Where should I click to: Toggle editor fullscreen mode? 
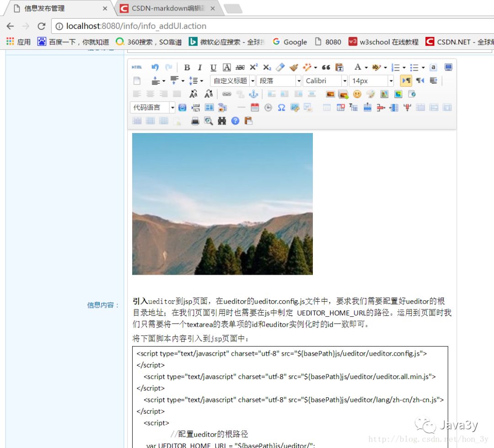[448, 67]
